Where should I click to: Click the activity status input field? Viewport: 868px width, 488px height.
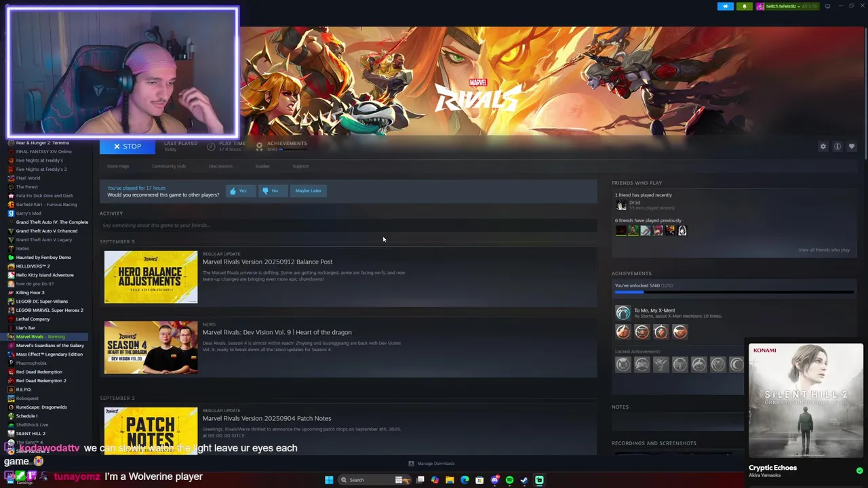click(348, 225)
